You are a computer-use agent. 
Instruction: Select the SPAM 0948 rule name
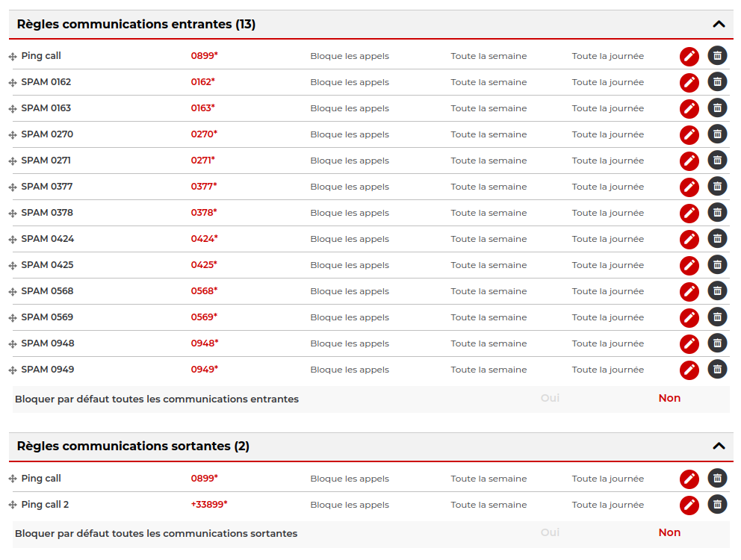(x=48, y=343)
